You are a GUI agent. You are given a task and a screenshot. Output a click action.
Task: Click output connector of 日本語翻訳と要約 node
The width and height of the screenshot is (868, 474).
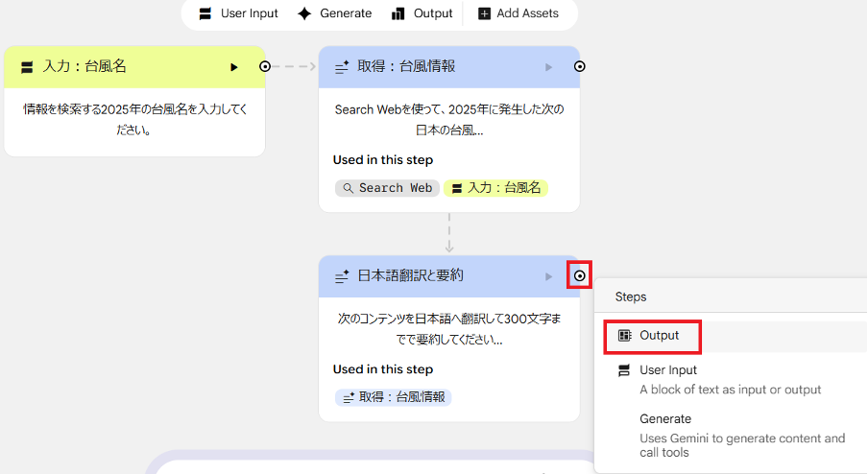[579, 275]
